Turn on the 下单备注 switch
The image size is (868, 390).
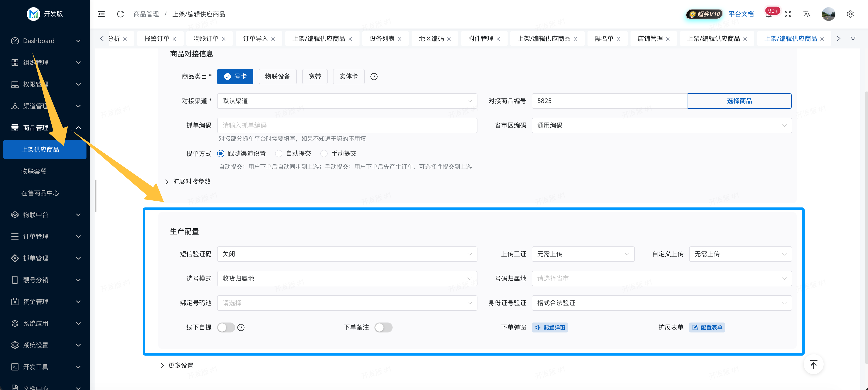[383, 327]
